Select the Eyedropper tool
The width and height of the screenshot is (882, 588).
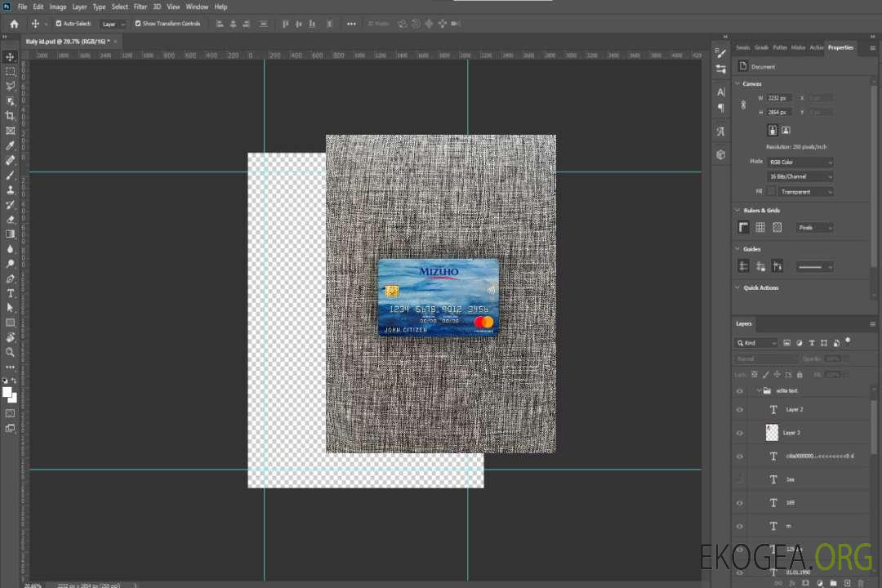click(x=11, y=145)
